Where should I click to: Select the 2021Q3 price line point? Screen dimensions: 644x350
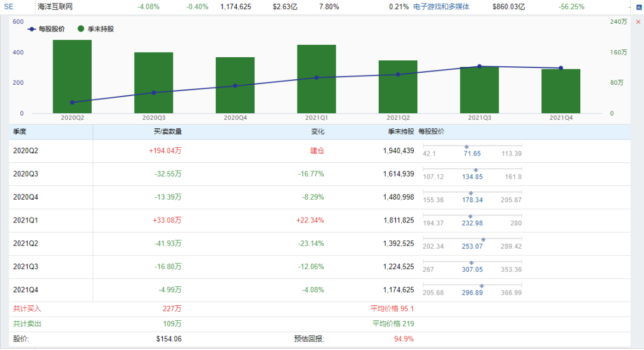tap(479, 66)
